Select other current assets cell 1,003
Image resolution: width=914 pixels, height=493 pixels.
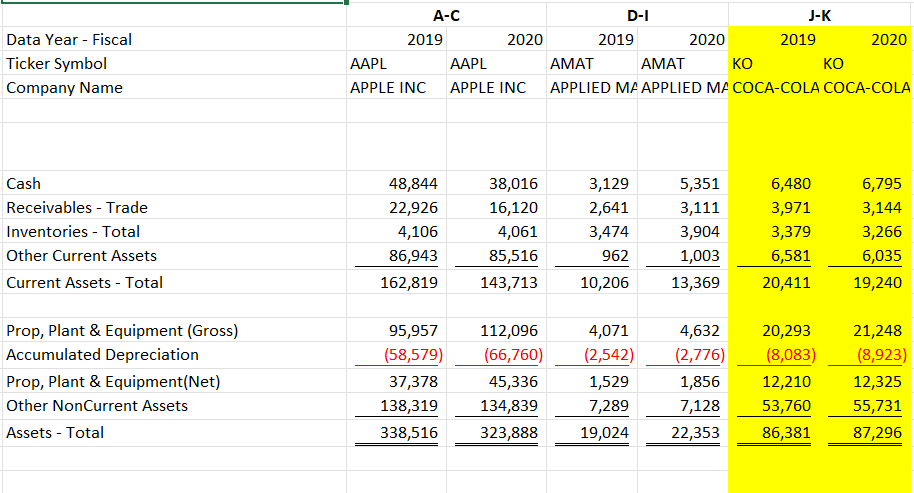click(683, 255)
